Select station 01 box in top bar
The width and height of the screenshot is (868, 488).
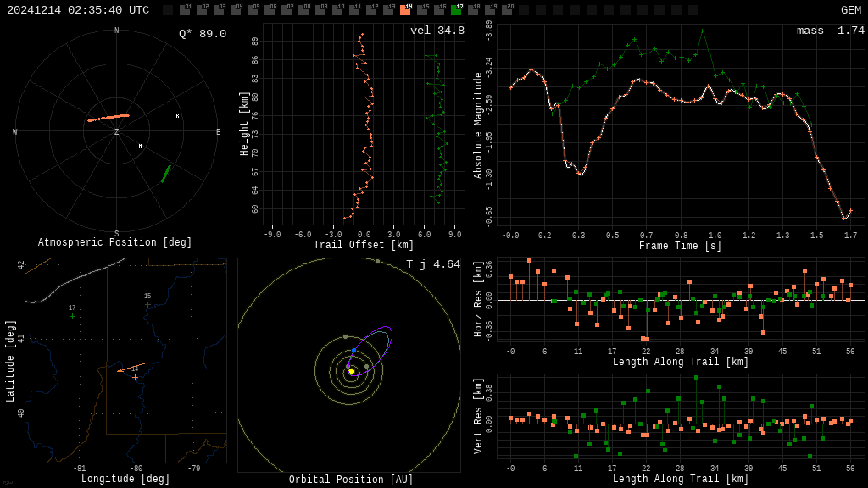pos(185,10)
